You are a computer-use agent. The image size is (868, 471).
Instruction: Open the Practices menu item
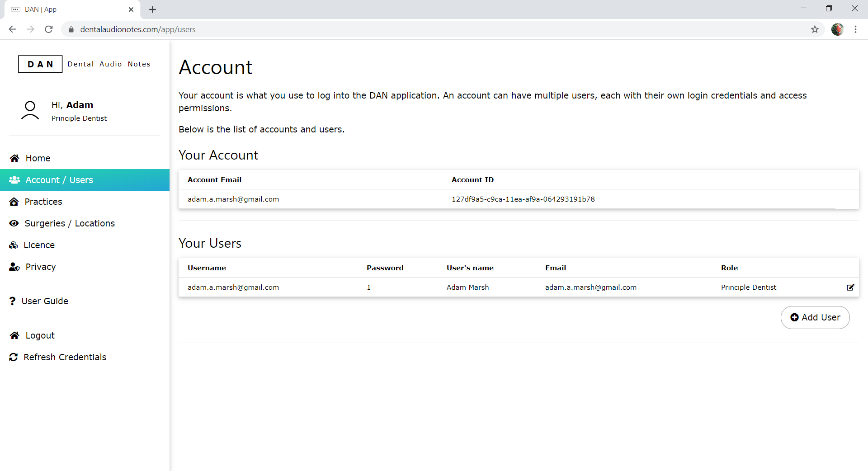(x=43, y=202)
